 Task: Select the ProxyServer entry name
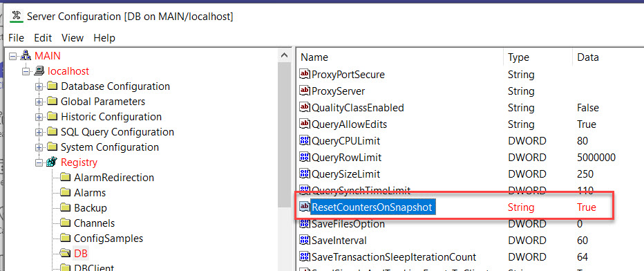tap(338, 91)
